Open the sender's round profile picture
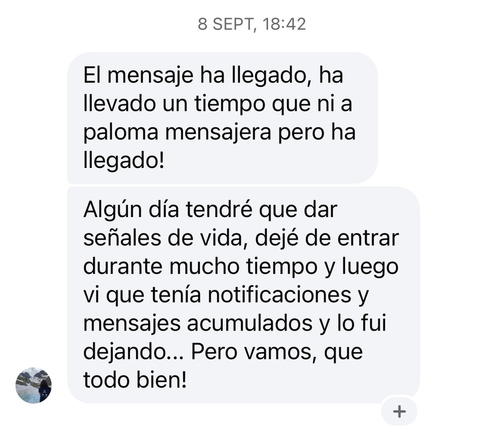Image resolution: width=504 pixels, height=432 pixels. click(33, 385)
